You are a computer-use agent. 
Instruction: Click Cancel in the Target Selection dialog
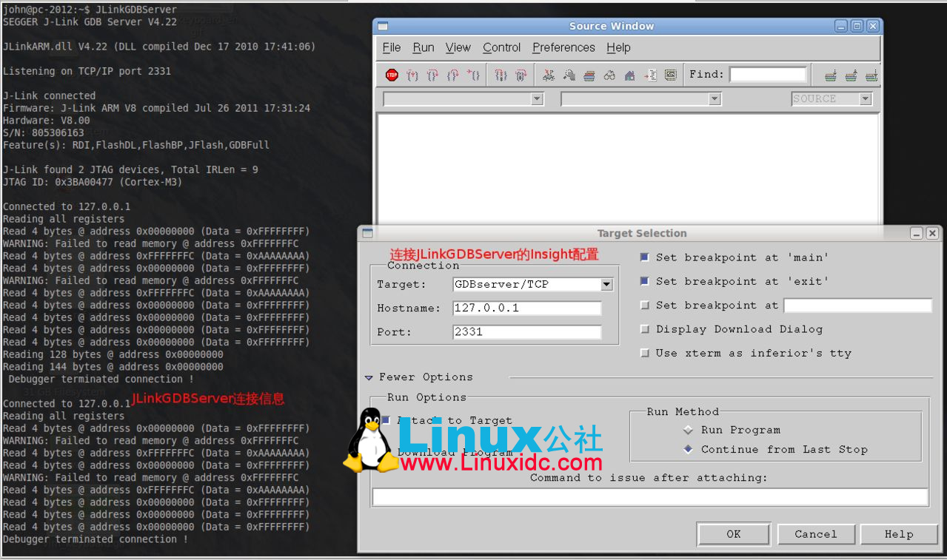816,534
